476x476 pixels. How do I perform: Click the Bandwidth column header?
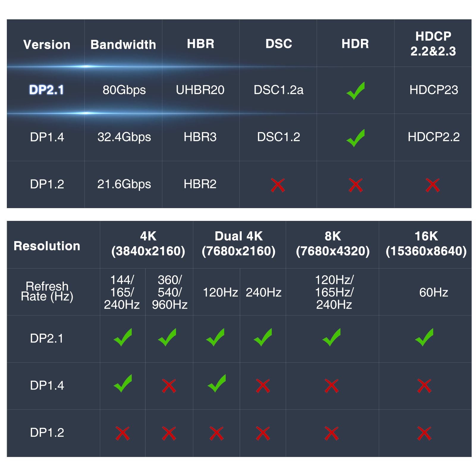pyautogui.click(x=123, y=45)
